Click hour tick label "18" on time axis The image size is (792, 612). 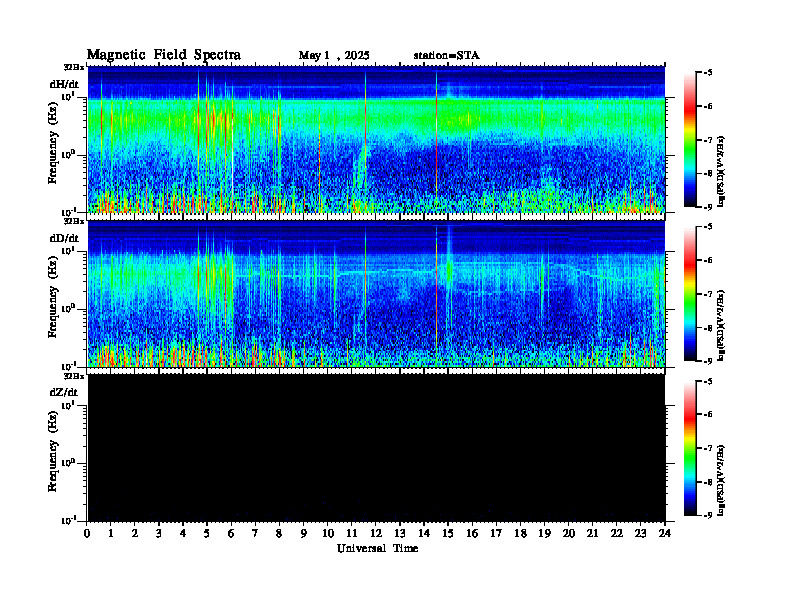coord(520,534)
